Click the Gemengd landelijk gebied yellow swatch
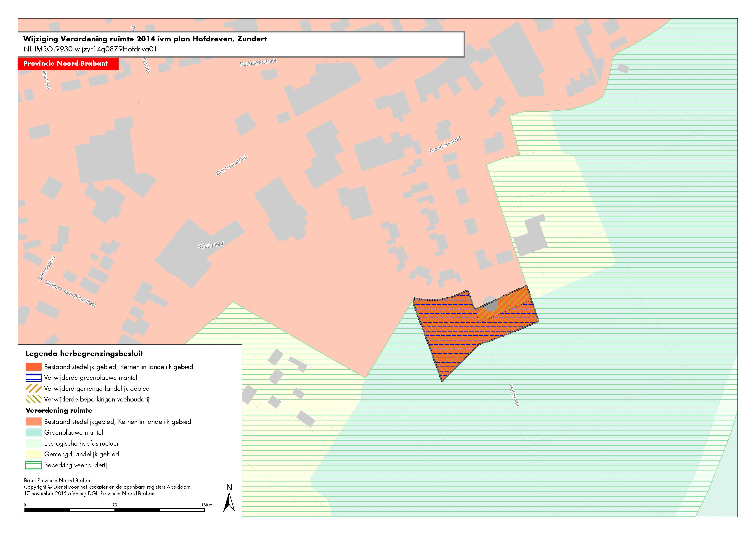Image resolution: width=756 pixels, height=535 pixels. click(x=34, y=454)
